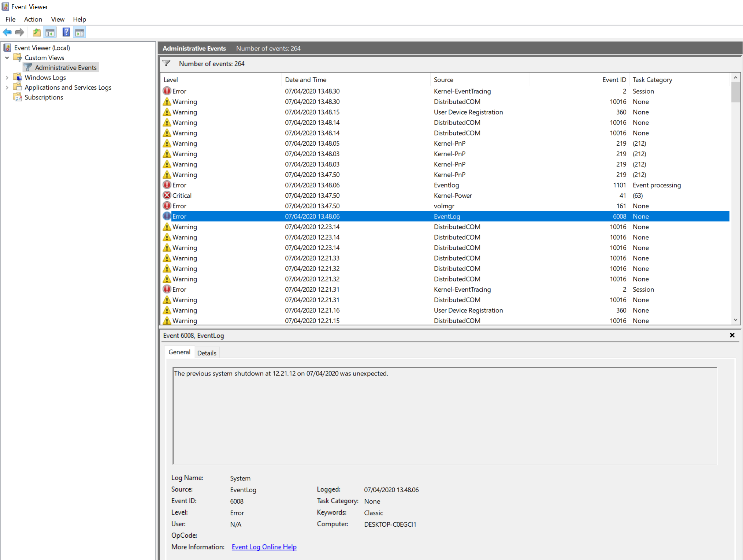Select the Kernel-PnP warning at 13.48.05

[446, 143]
